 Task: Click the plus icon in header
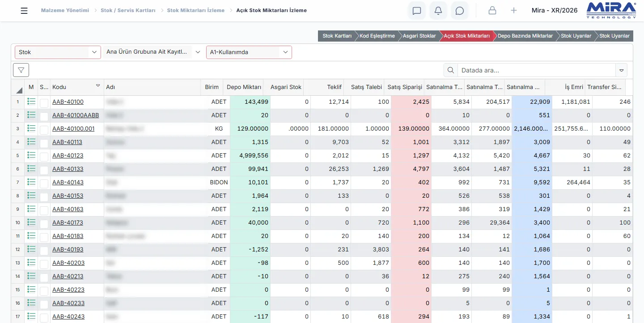(514, 10)
